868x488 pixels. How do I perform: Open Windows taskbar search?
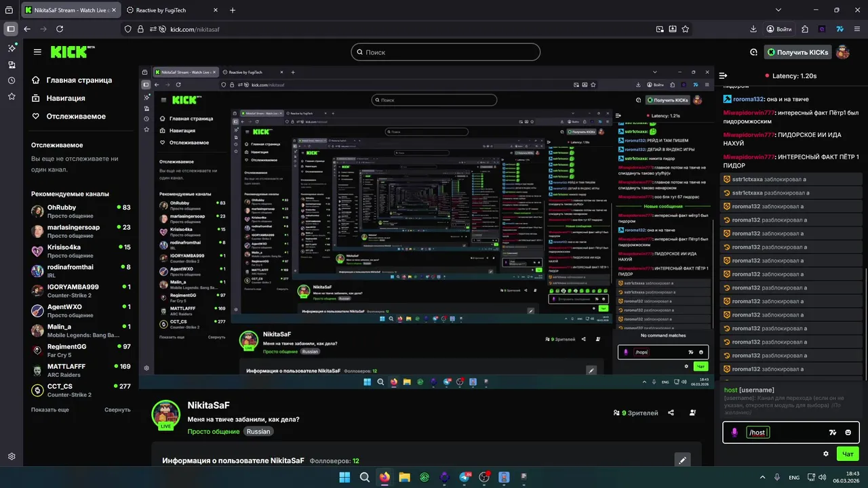click(365, 476)
